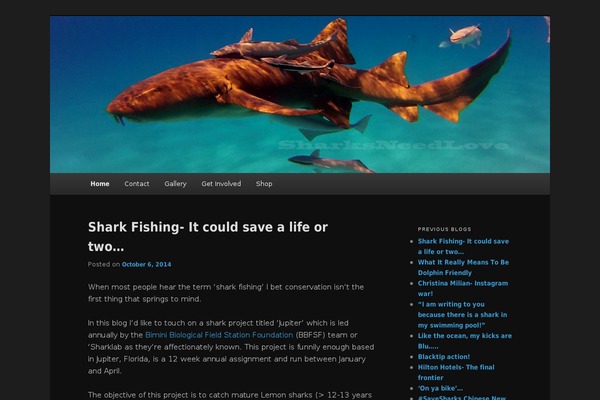Open sidebar link Shark Fishing- It could save

[x=463, y=247]
